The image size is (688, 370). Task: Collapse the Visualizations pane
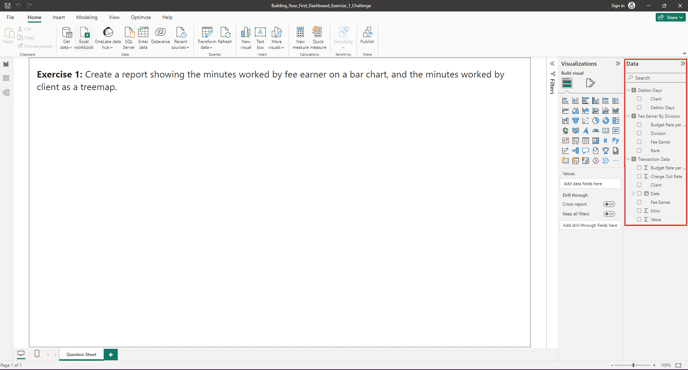tap(618, 64)
